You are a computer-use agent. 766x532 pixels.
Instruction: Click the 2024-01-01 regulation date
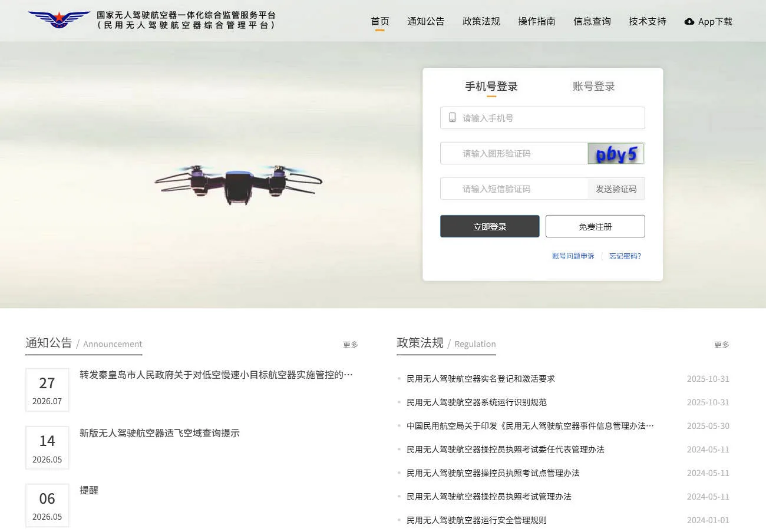pos(708,520)
